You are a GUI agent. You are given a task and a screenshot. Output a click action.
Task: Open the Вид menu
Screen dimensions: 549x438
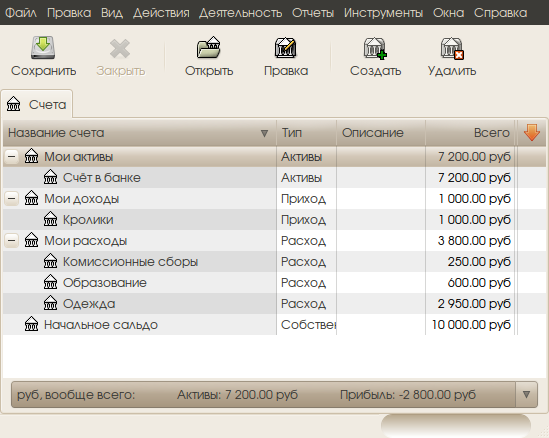coord(112,13)
